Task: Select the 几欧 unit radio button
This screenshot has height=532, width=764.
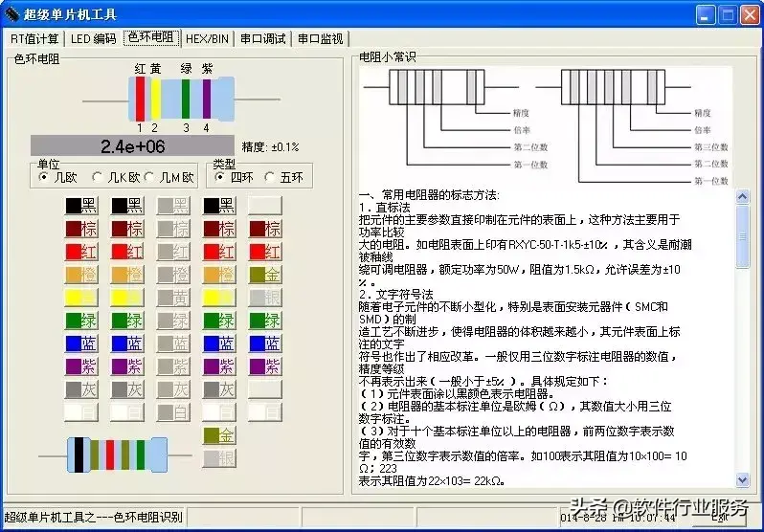Action: coord(58,177)
